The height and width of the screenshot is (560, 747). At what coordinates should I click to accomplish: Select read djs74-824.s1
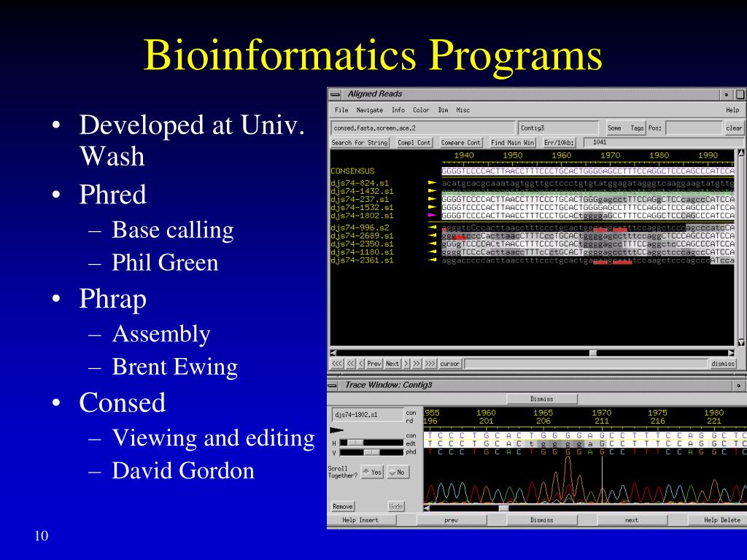coord(360,183)
